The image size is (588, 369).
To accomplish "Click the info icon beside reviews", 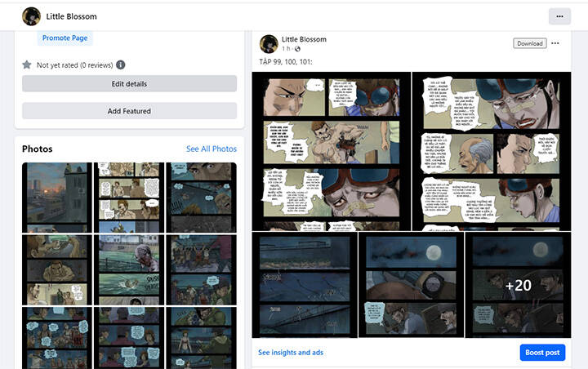I will click(121, 64).
